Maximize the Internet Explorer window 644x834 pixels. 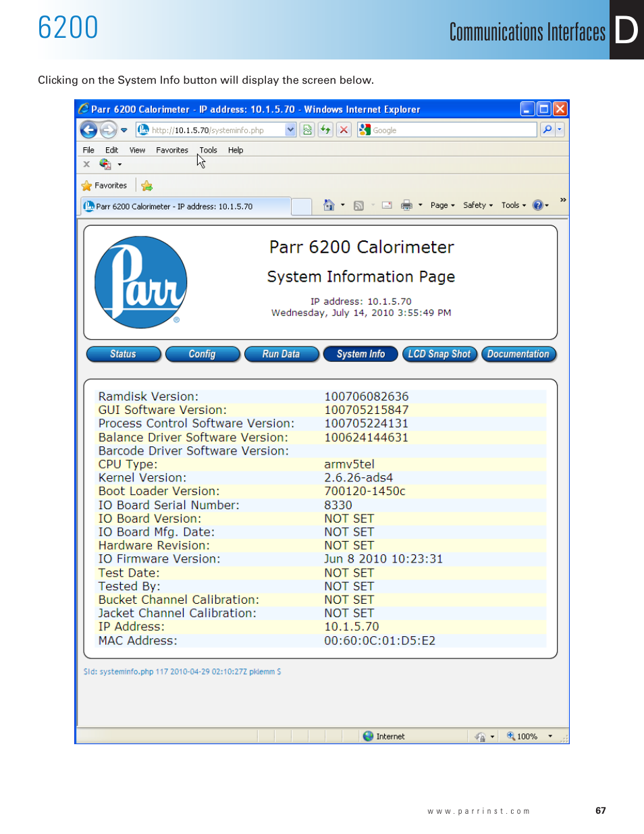pyautogui.click(x=544, y=109)
